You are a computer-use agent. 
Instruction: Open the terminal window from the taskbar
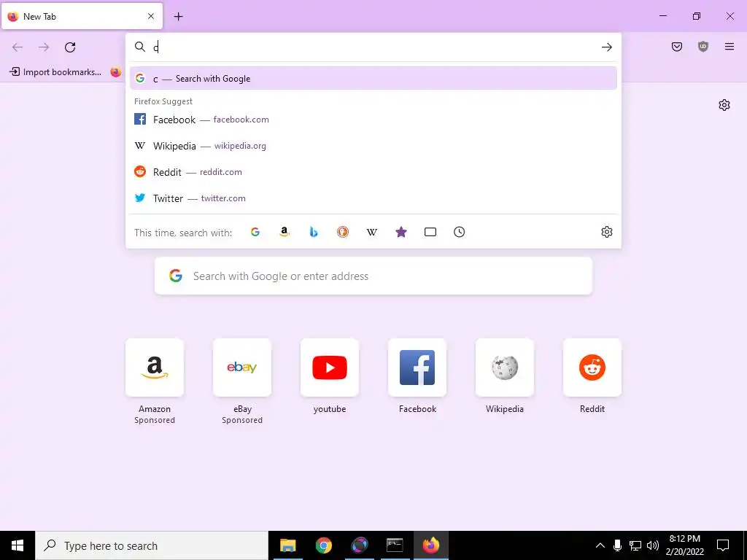(395, 545)
